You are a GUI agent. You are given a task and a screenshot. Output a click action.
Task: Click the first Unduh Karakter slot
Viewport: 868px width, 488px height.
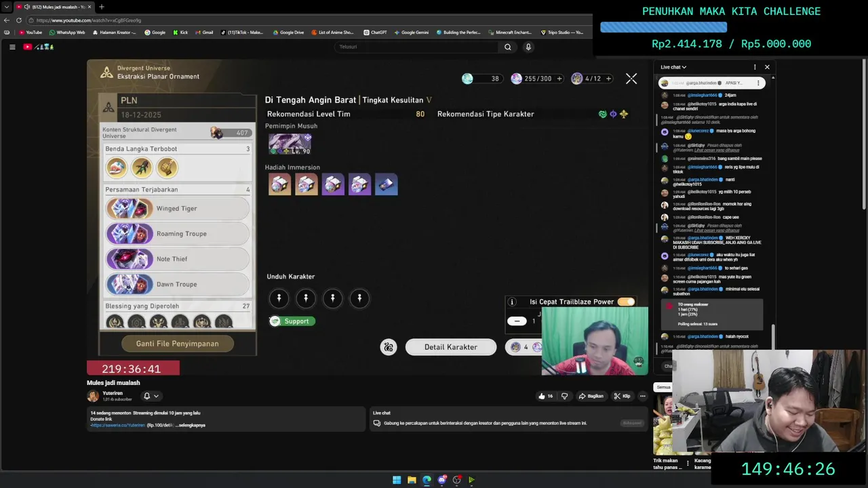click(279, 298)
